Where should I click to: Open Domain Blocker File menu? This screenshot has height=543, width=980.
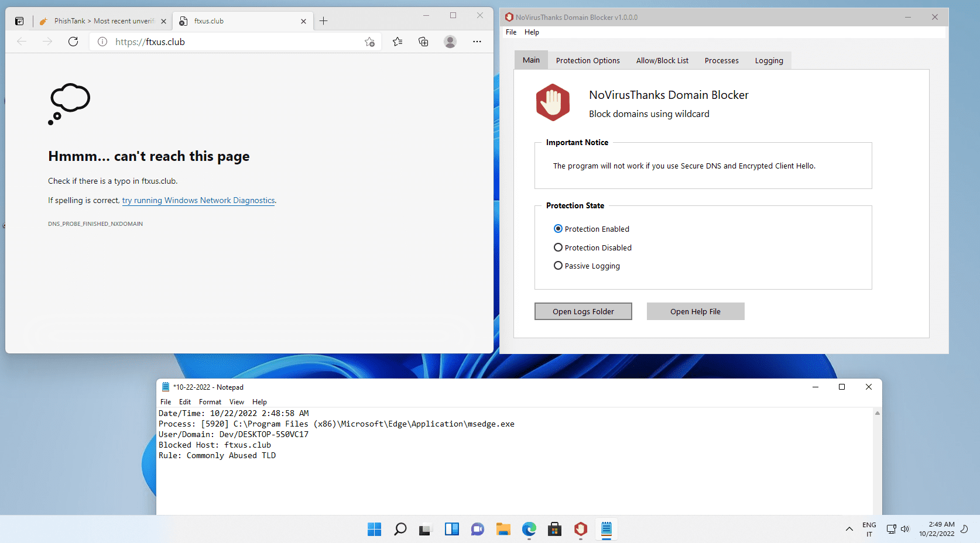511,32
